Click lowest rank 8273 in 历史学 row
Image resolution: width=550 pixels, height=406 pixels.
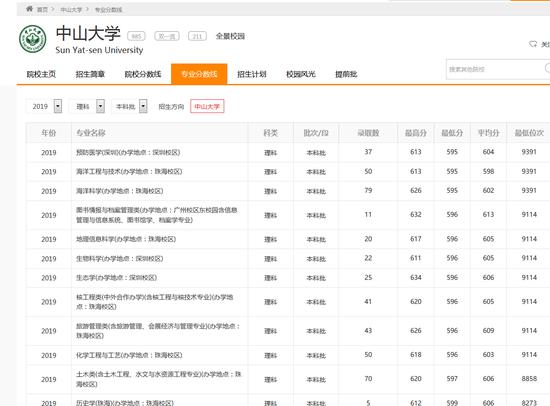coord(529,403)
